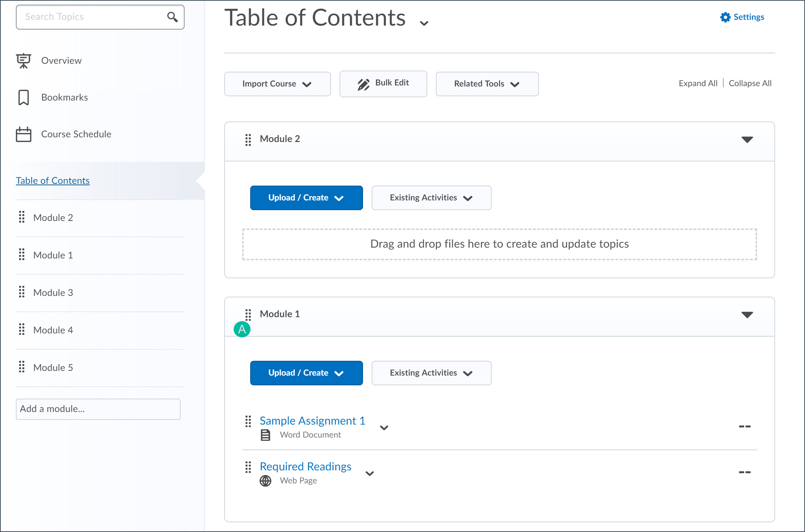
Task: Select Module 1 in sidebar
Action: click(x=53, y=255)
